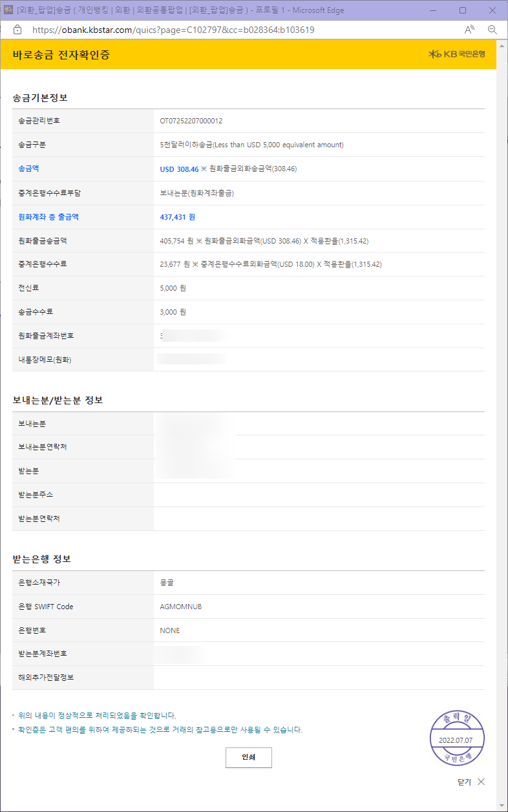Click the NONE bank number value
This screenshot has height=812, width=508.
(170, 630)
